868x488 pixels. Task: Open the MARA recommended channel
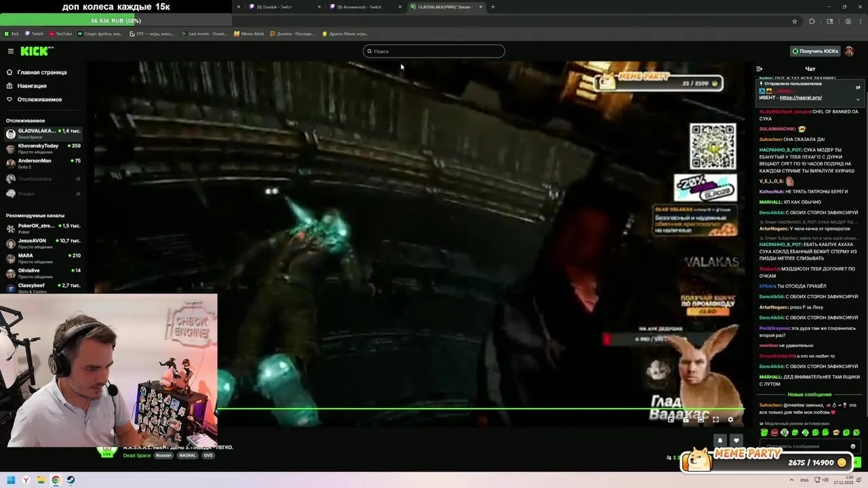click(x=43, y=258)
